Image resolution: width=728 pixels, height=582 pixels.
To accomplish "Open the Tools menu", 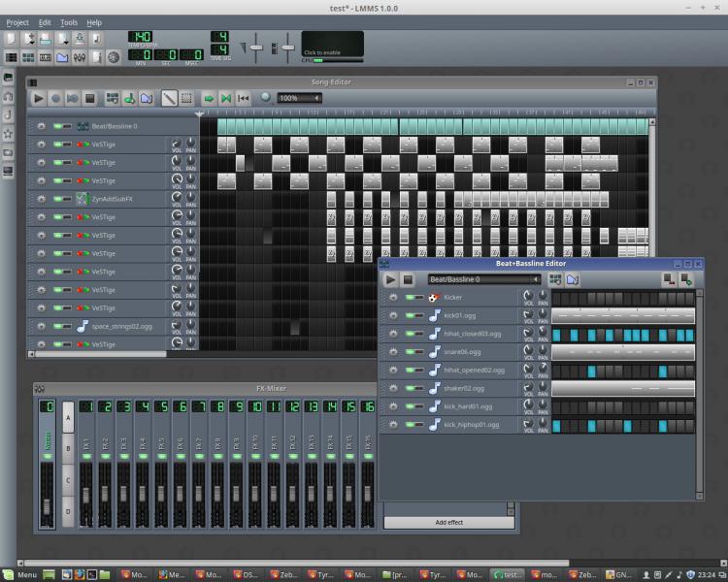I will 69,22.
